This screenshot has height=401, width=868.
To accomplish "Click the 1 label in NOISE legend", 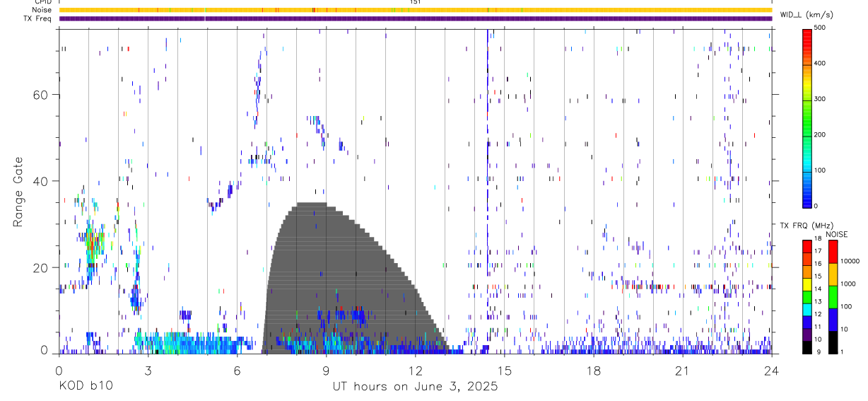I will [x=841, y=351].
